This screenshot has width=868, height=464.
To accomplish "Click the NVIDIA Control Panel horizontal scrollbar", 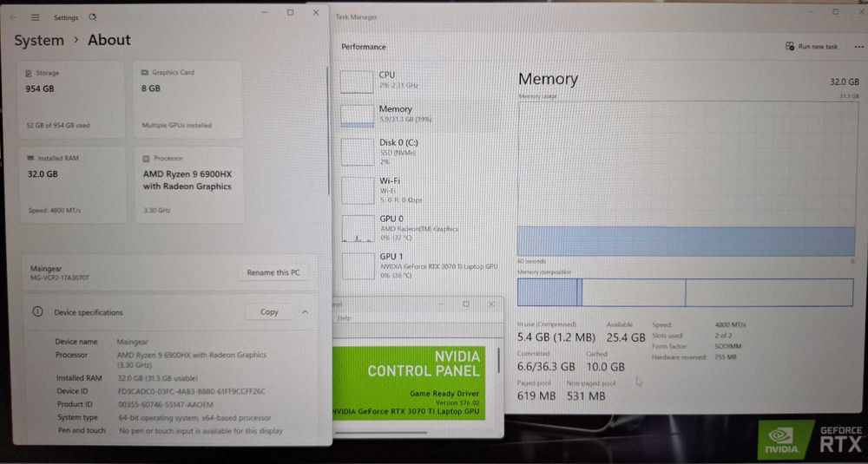I will [381, 433].
